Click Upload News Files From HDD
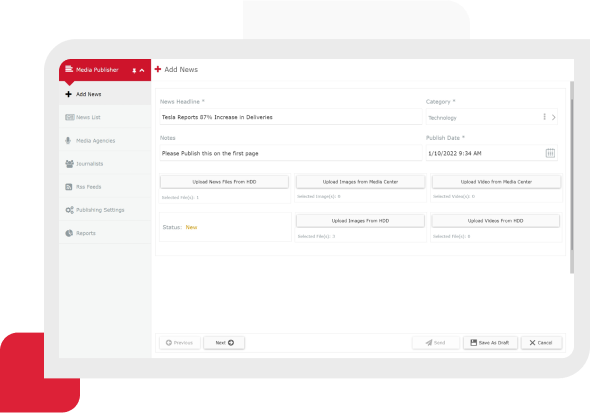 point(224,182)
